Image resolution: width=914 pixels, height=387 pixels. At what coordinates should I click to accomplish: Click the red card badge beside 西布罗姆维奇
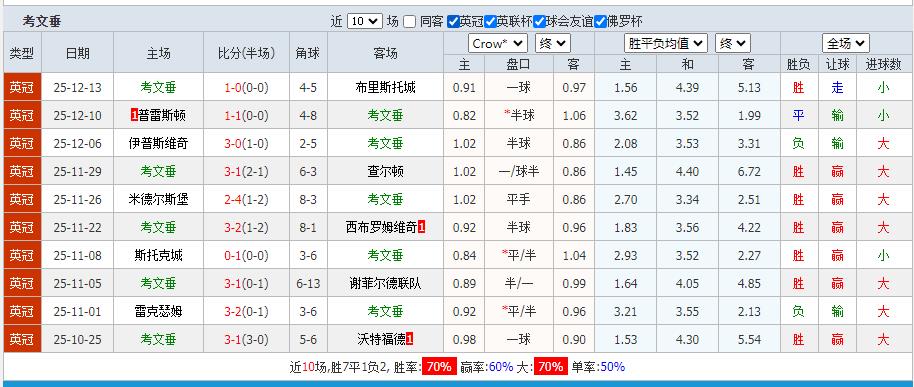[x=421, y=227]
